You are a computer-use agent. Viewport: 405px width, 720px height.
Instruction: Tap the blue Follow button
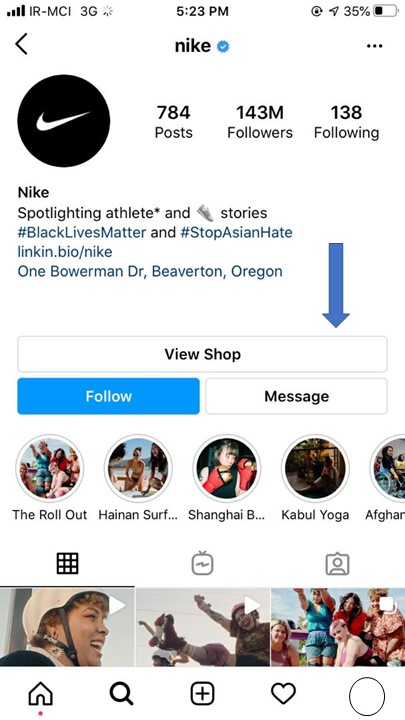108,396
